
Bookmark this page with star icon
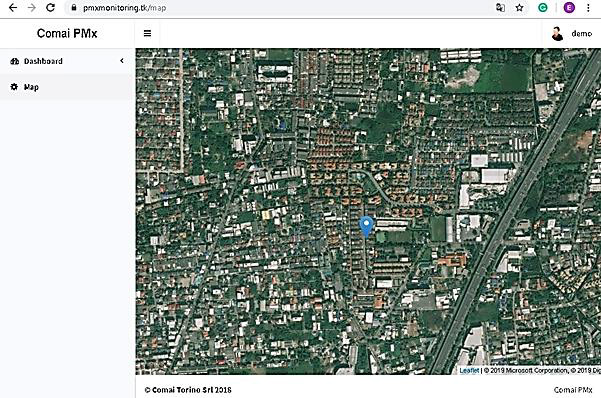click(x=519, y=8)
